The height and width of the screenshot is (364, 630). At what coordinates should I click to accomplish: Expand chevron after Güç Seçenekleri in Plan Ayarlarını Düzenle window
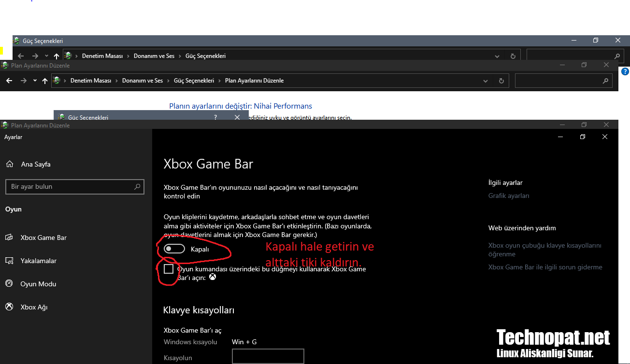click(220, 81)
